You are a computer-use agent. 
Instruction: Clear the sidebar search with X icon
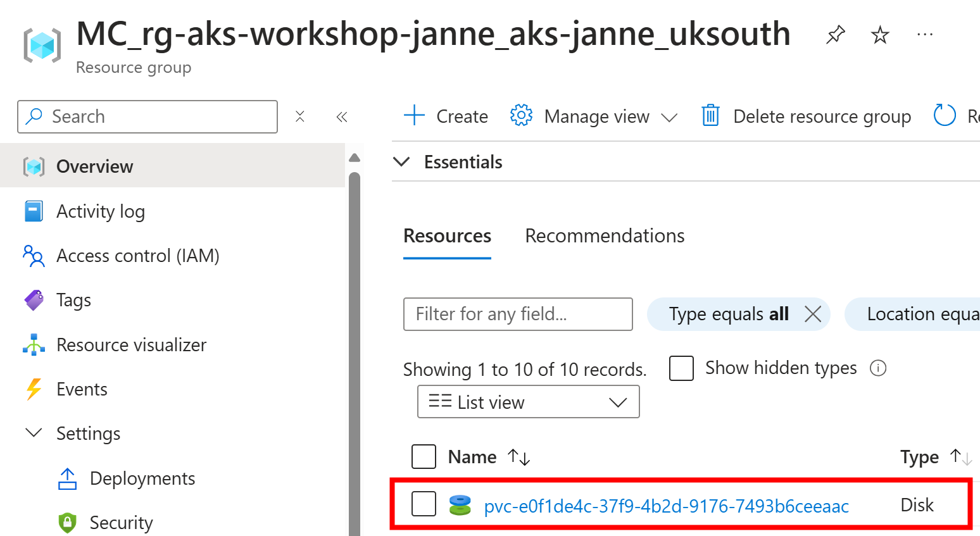tap(300, 116)
